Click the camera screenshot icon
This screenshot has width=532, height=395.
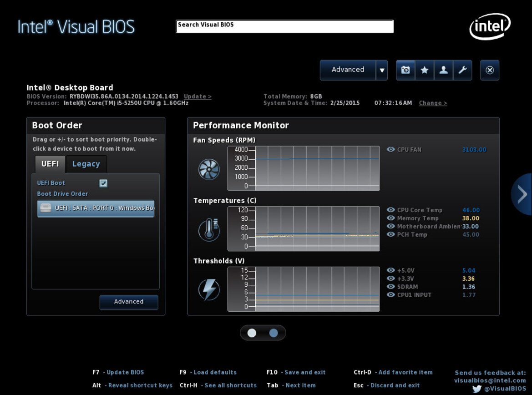(x=405, y=70)
